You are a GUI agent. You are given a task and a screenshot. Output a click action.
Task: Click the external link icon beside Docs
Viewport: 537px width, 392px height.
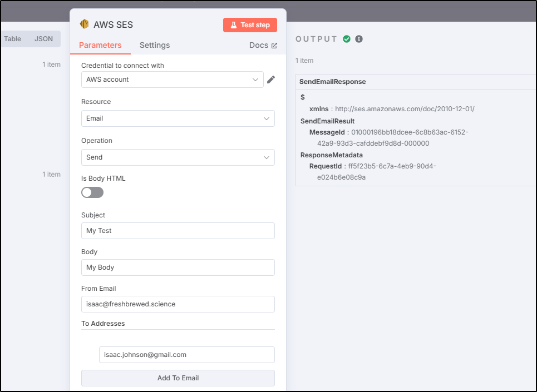[274, 46]
